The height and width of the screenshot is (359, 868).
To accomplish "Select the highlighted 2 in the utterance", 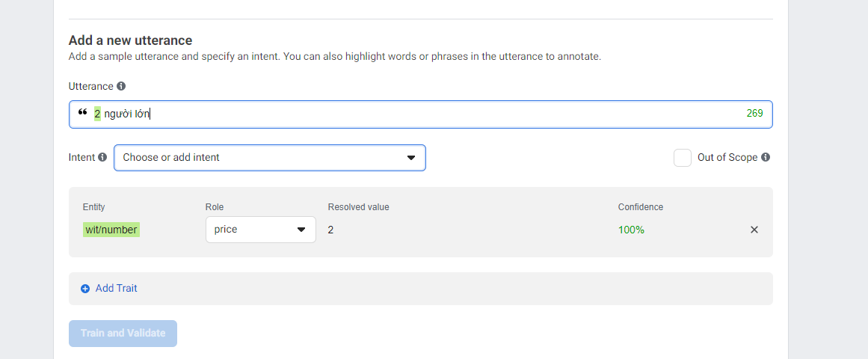I will [x=97, y=114].
